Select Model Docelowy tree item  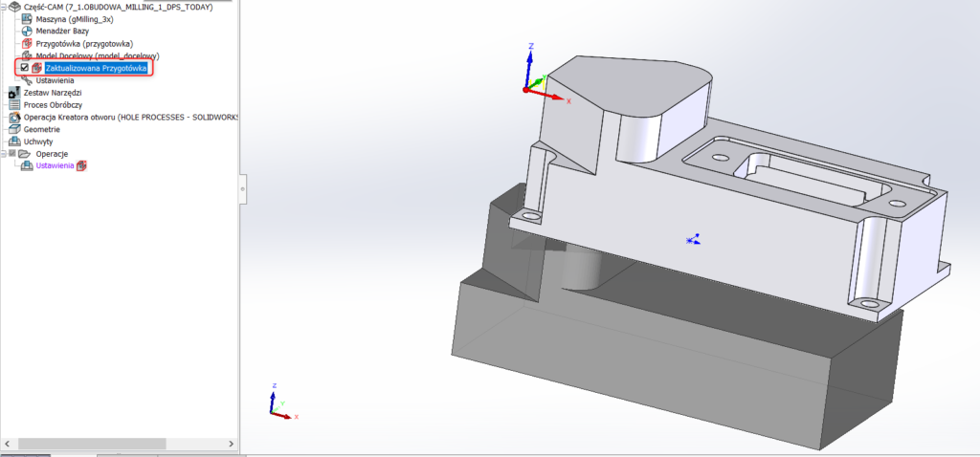tap(97, 55)
